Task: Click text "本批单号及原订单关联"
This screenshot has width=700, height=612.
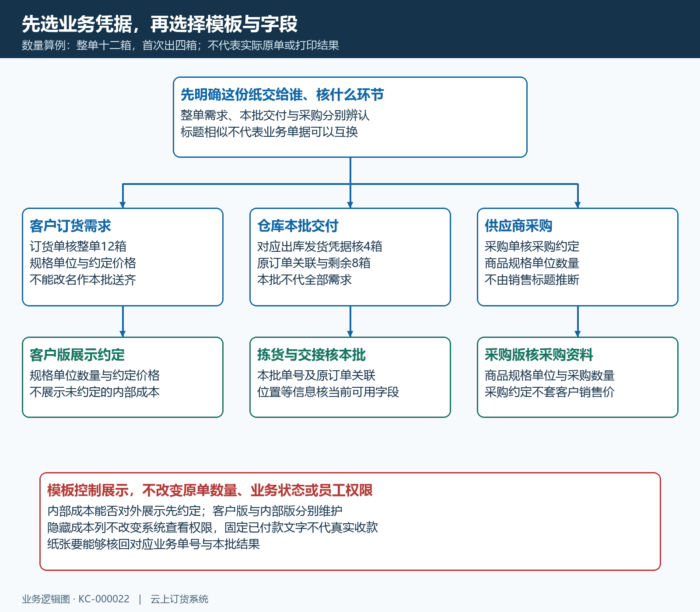Action: (316, 376)
